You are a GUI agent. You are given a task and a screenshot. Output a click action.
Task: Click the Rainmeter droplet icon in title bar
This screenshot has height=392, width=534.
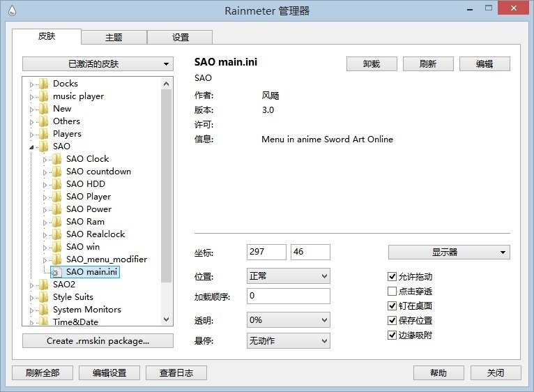click(x=12, y=10)
